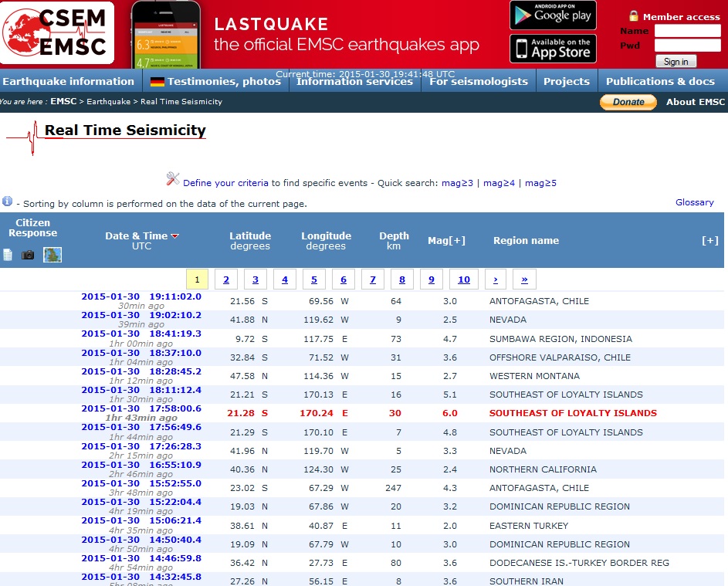Open Information services menu
Image resolution: width=728 pixels, height=586 pixels.
click(354, 82)
